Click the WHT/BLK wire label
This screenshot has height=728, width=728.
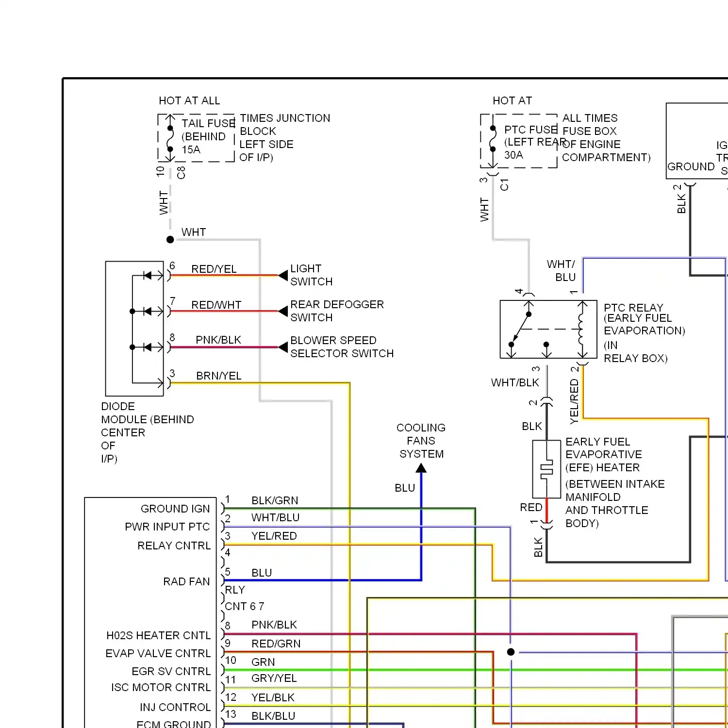click(515, 382)
